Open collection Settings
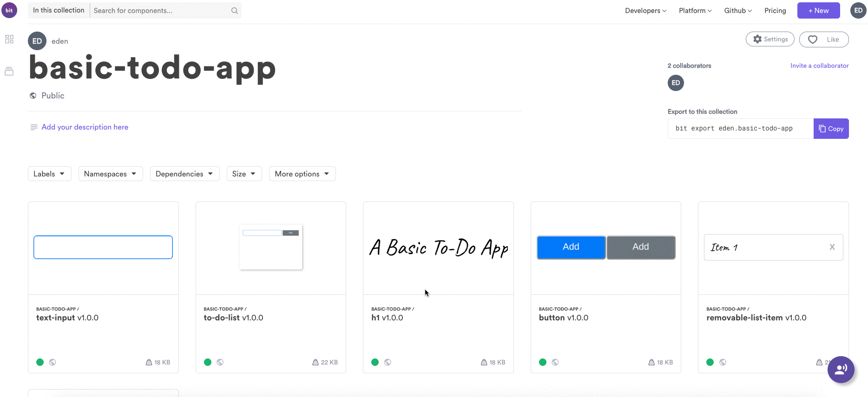The width and height of the screenshot is (868, 397). click(770, 39)
